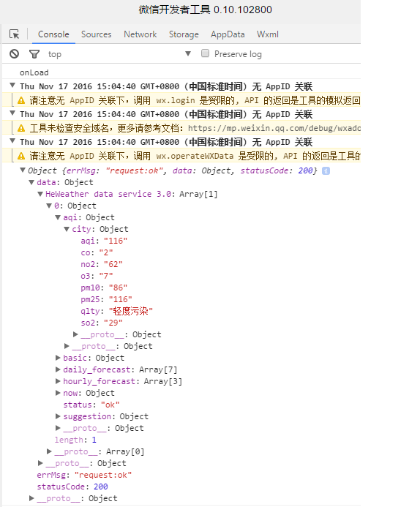
Task: Expand daily_forecast Array[7]
Action: click(x=58, y=369)
